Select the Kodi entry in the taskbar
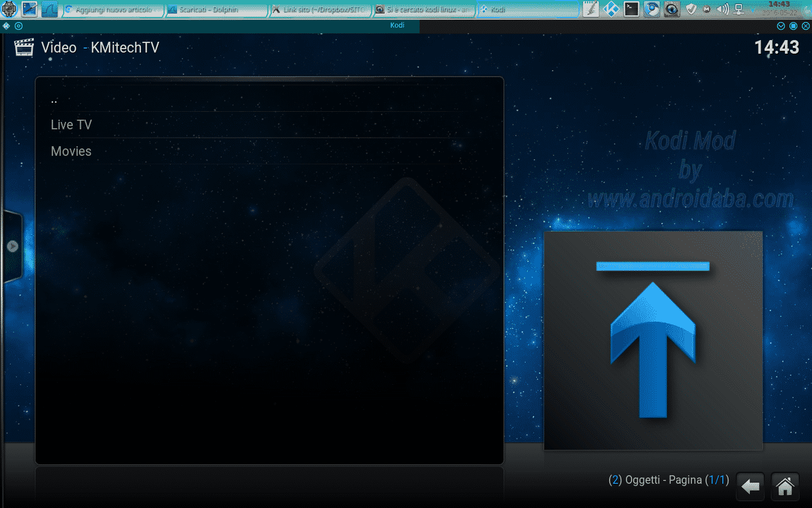This screenshot has width=812, height=508. coord(528,10)
